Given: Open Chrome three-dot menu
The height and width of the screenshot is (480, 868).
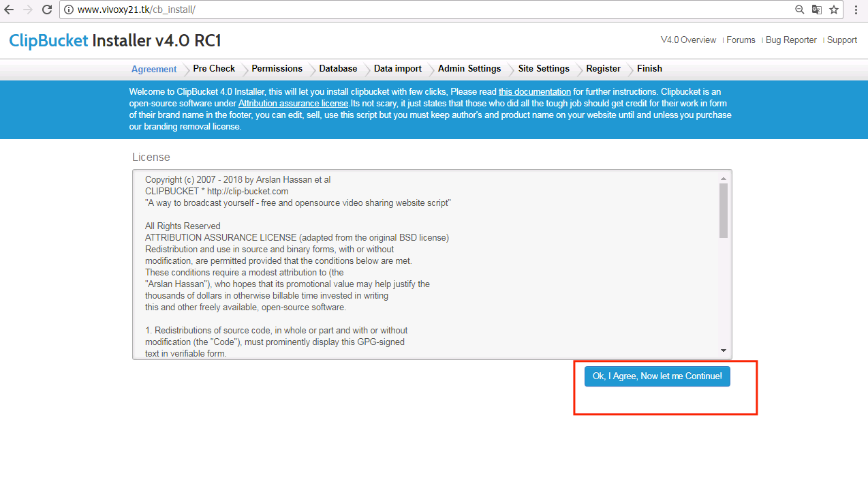Looking at the screenshot, I should coord(856,10).
